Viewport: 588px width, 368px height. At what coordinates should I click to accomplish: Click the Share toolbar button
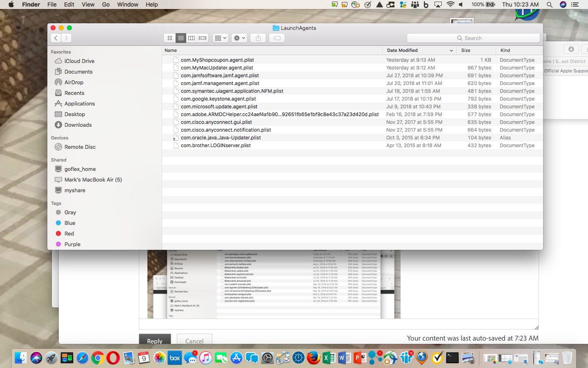click(258, 38)
